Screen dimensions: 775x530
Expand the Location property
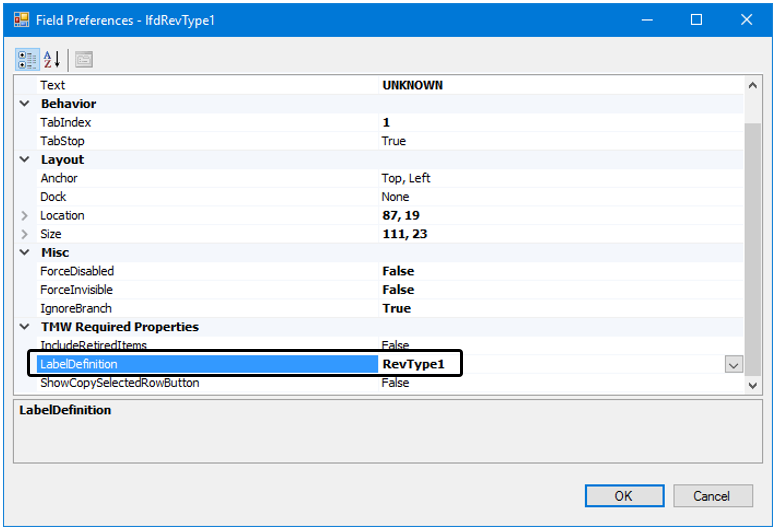(25, 216)
